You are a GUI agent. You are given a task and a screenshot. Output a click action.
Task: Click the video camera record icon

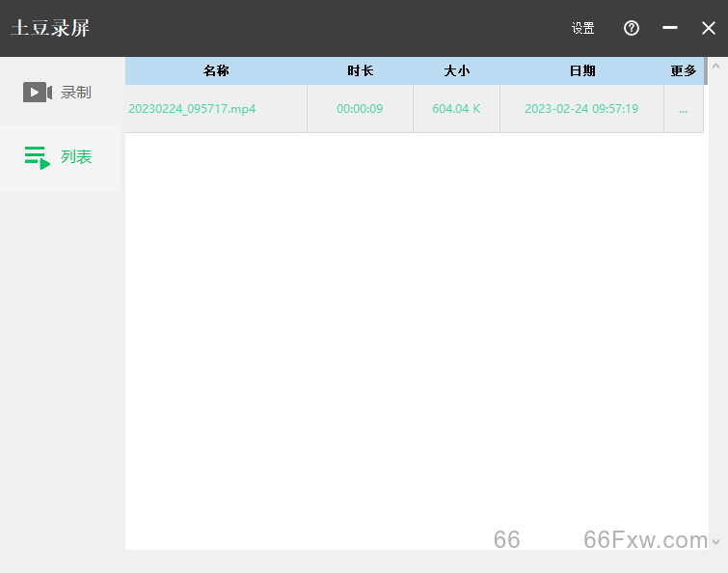[x=37, y=93]
